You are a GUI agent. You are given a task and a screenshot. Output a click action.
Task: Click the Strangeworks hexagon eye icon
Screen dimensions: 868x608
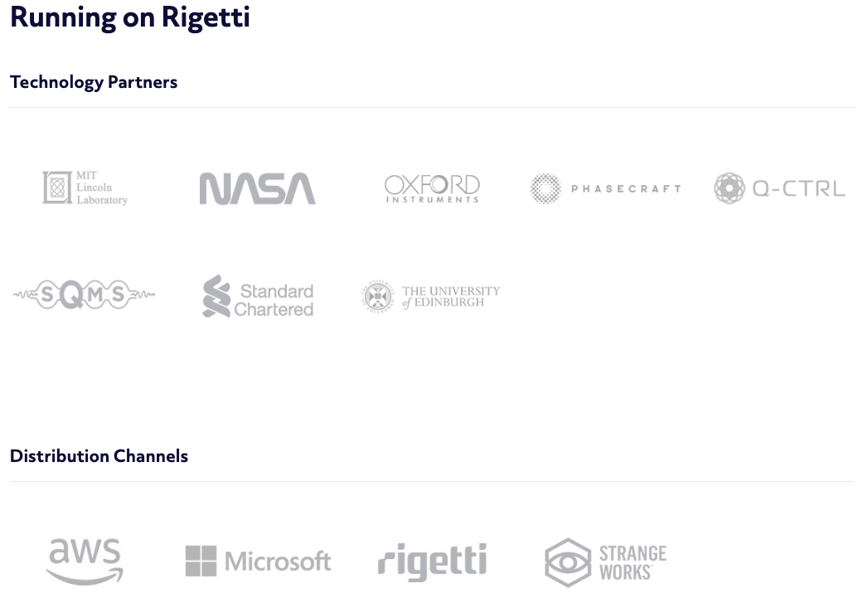[x=568, y=562]
